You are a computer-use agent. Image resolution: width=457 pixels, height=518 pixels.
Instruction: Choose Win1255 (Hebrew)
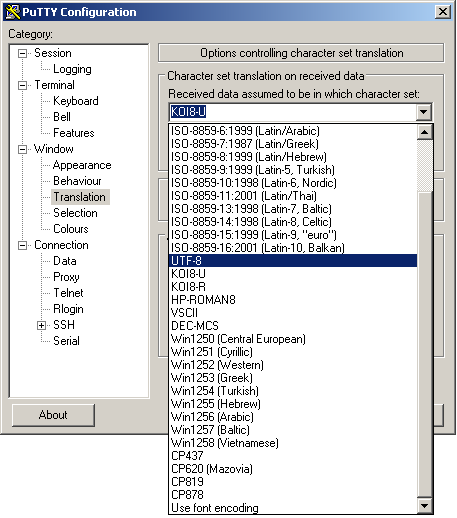click(293, 404)
